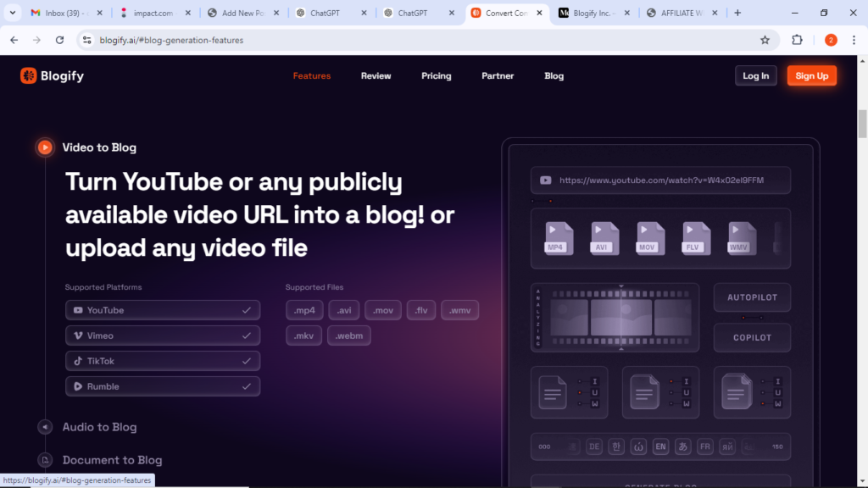View site information icon in address bar
This screenshot has height=488, width=868.
pyautogui.click(x=87, y=40)
